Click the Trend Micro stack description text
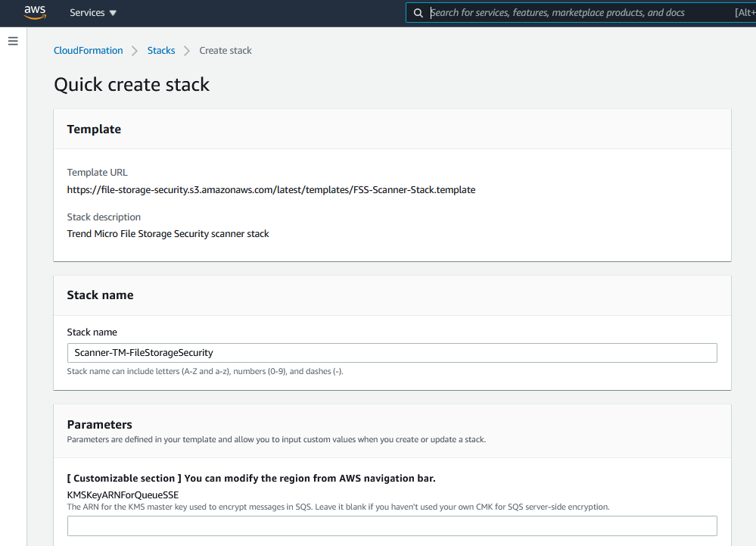Viewport: 756px width, 546px height. click(x=168, y=234)
